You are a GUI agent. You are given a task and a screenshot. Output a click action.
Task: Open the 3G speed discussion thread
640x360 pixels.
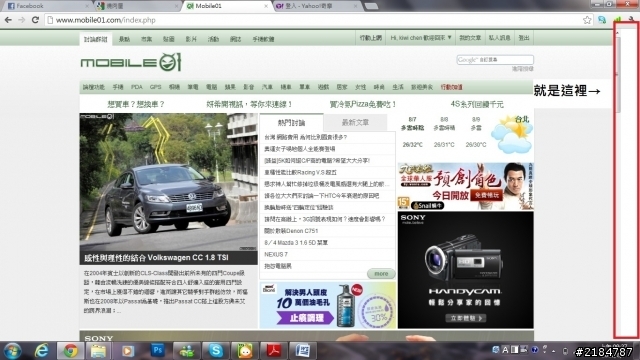(x=324, y=219)
